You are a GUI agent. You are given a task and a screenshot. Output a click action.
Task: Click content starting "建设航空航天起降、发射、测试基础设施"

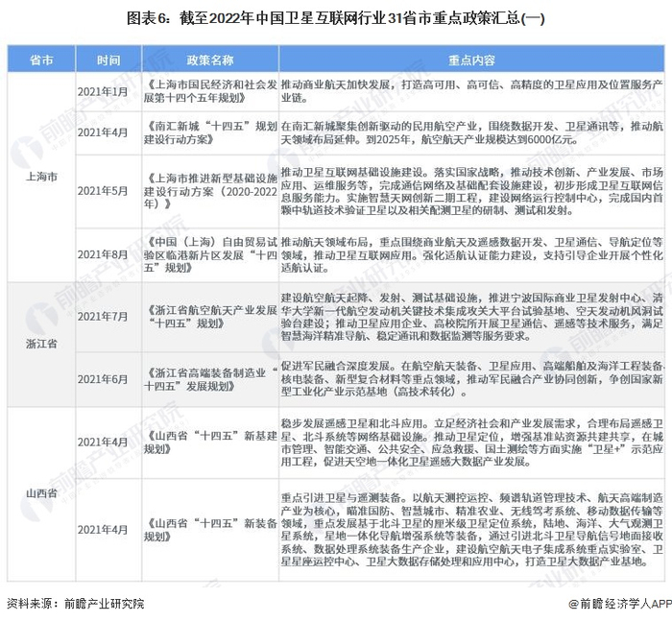click(x=472, y=317)
